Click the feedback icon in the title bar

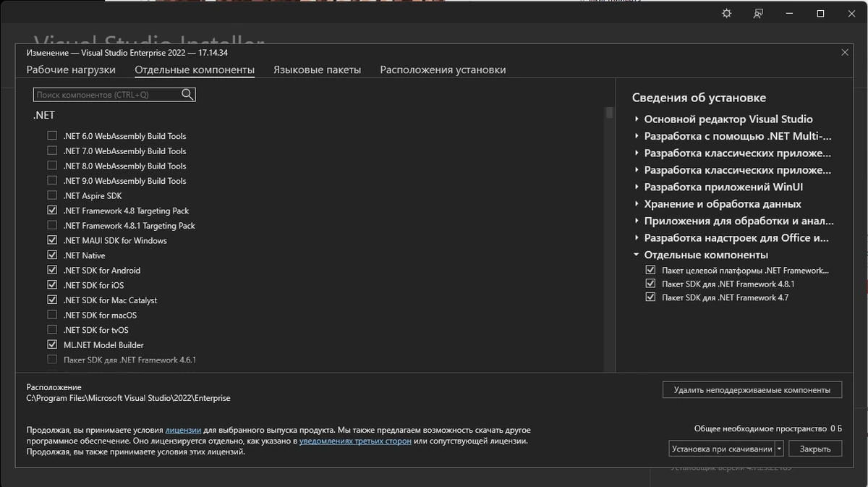[x=758, y=14]
